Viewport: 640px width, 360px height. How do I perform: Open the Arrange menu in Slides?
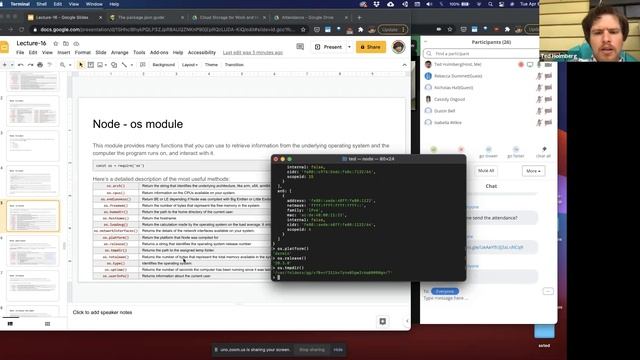(120, 53)
